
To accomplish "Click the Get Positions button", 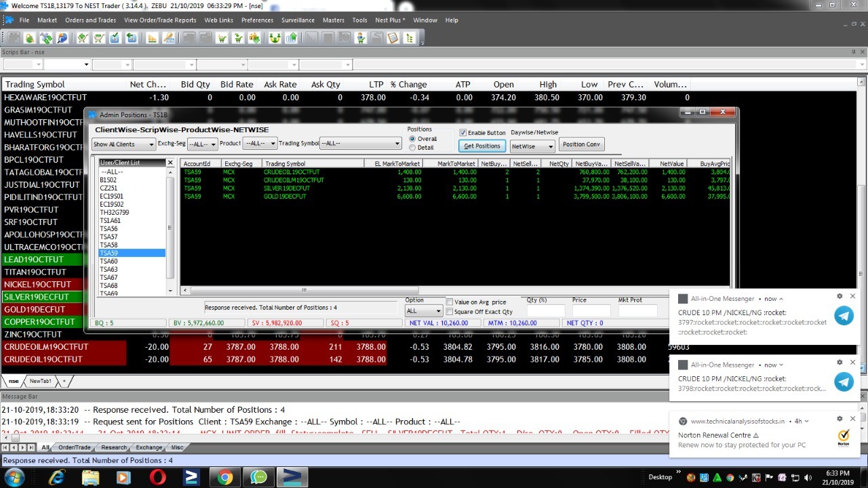I will coord(482,146).
